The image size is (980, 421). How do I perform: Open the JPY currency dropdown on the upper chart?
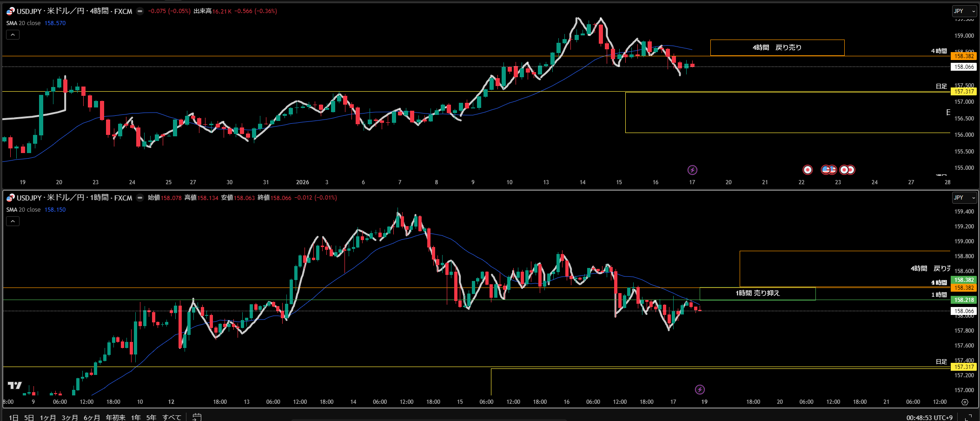(x=964, y=11)
